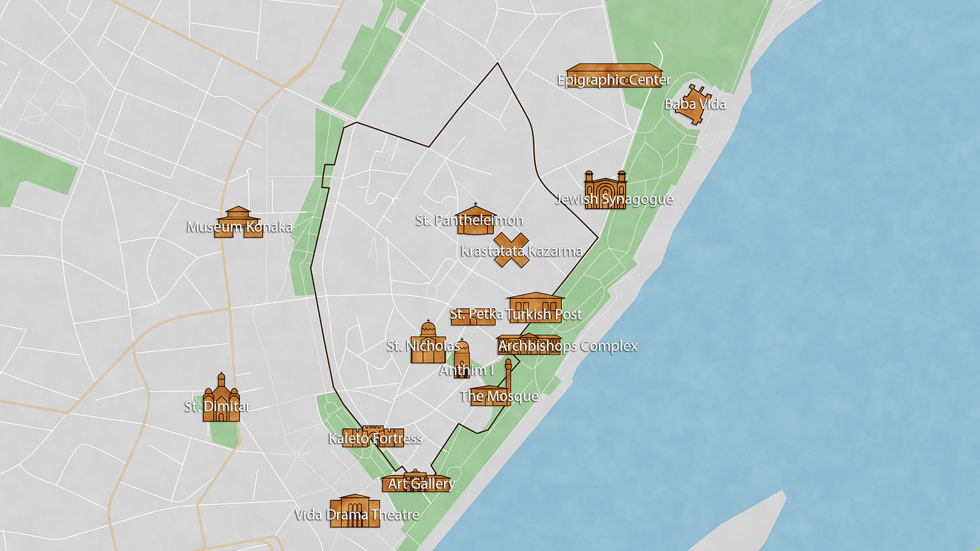Select the St. Pantheleimon church icon
980x551 pixels.
(475, 218)
